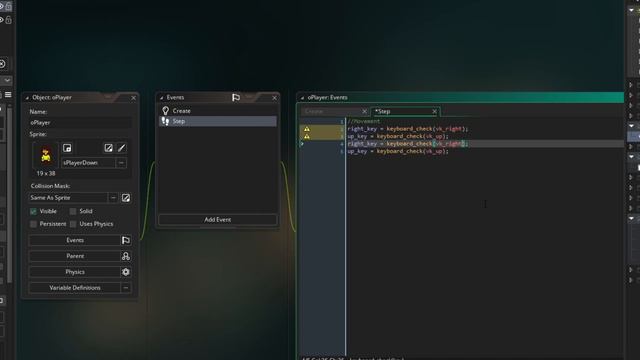640x360 pixels.
Task: Click the edit collision mask icon
Action: (126, 198)
